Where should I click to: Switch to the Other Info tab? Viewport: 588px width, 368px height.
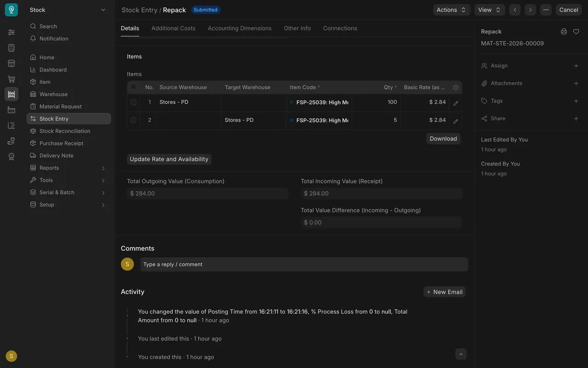click(297, 28)
